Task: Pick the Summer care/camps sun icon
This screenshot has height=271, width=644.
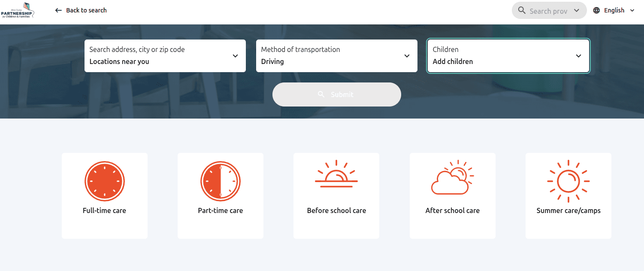Action: coord(568,181)
